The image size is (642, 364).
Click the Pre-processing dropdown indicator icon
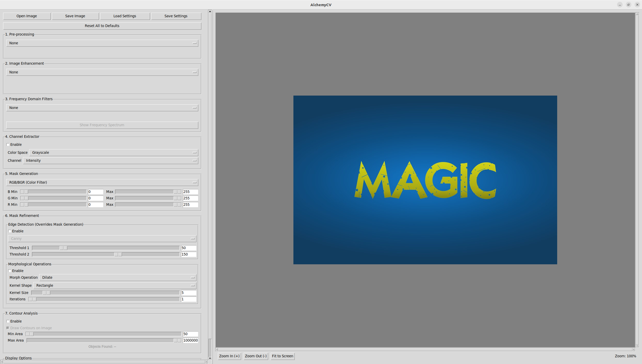point(194,43)
